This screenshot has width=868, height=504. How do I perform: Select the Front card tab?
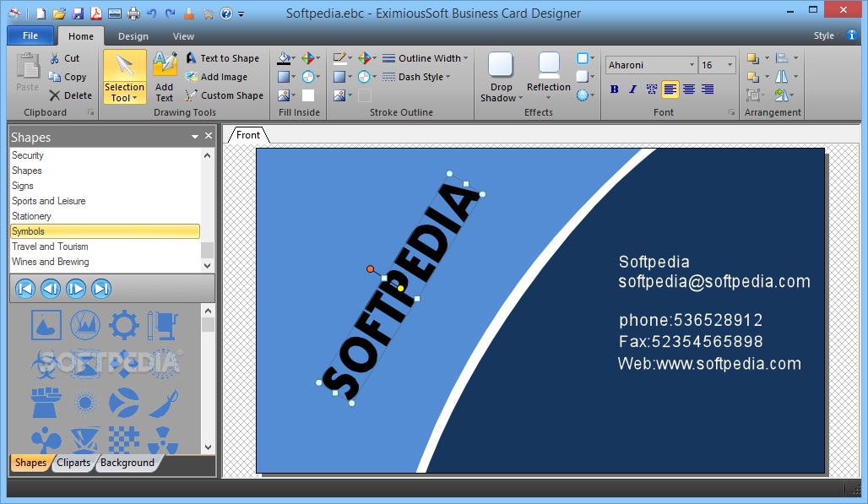(248, 134)
